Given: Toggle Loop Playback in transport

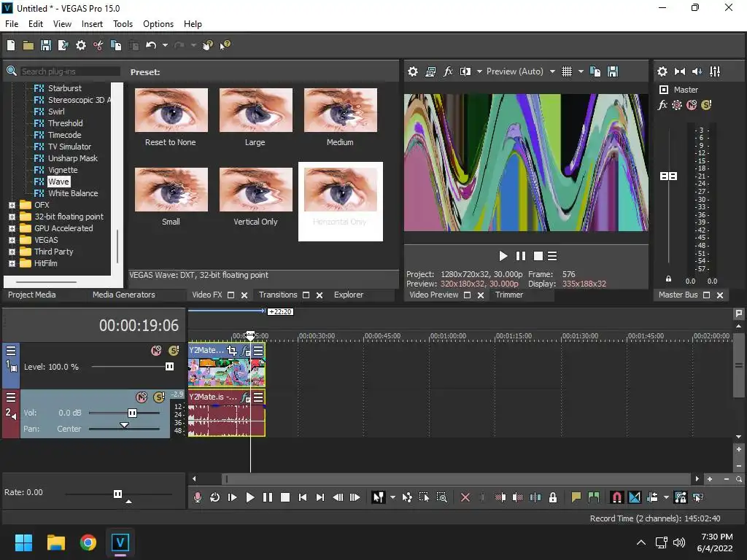Looking at the screenshot, I should [215, 497].
